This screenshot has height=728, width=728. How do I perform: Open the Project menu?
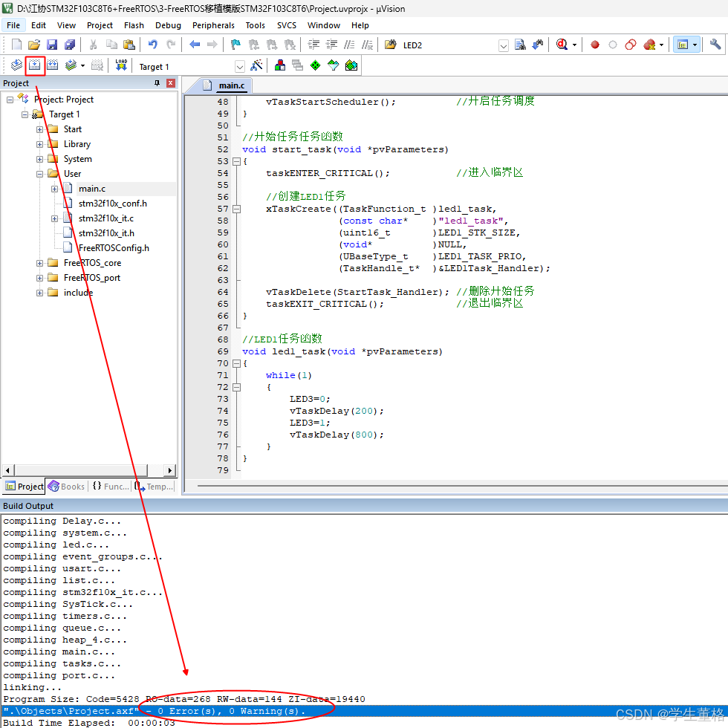(x=100, y=25)
